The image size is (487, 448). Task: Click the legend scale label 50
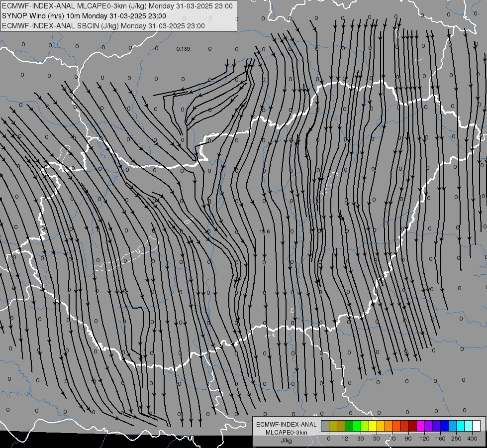(x=377, y=439)
